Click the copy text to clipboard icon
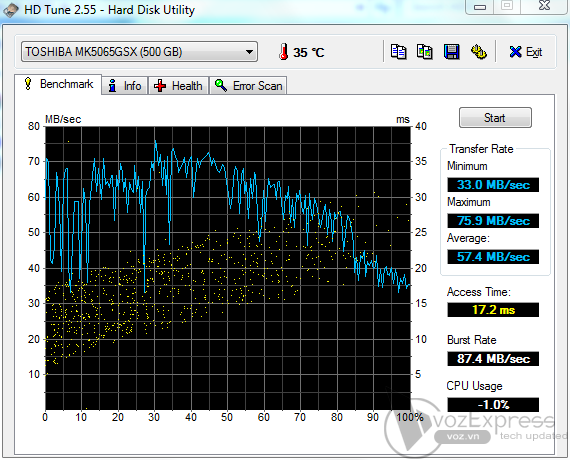This screenshot has height=460, width=570. tap(398, 52)
